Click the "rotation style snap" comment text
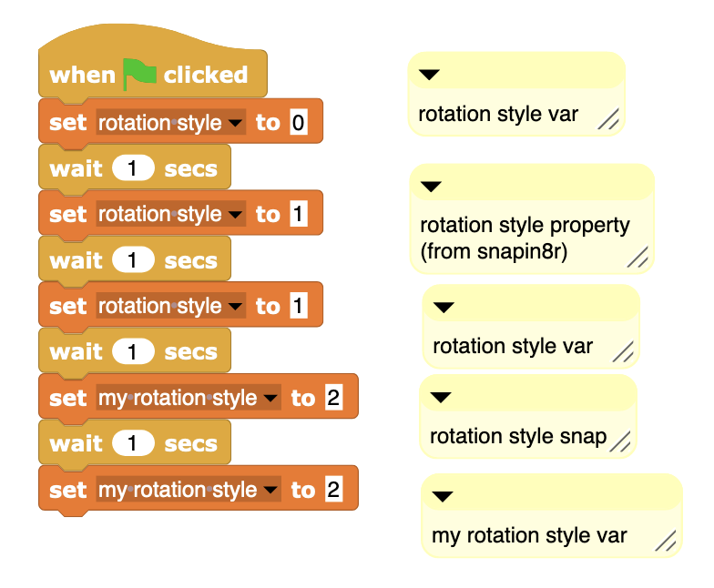 click(x=517, y=437)
